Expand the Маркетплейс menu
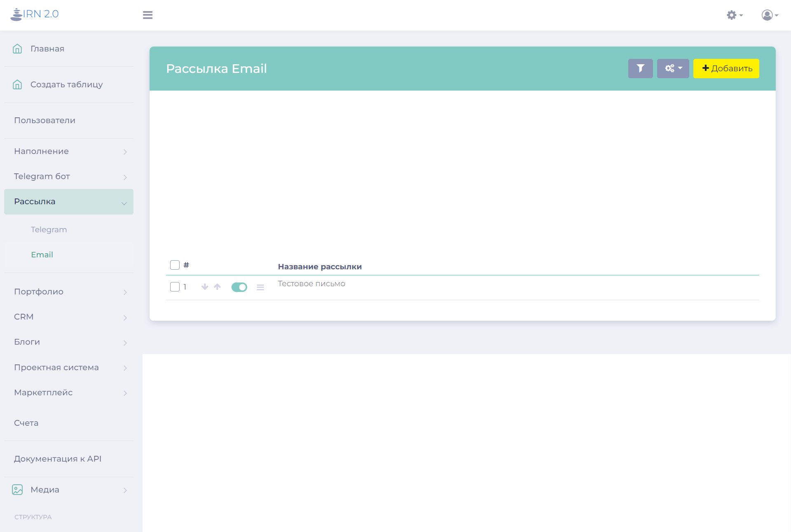 pos(69,393)
